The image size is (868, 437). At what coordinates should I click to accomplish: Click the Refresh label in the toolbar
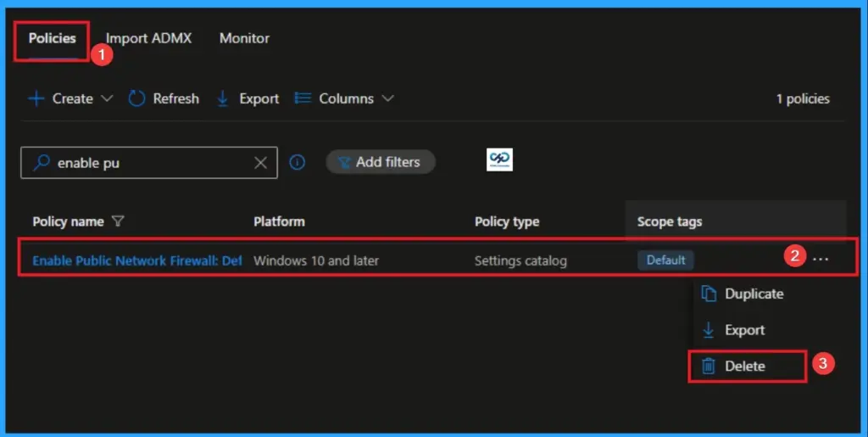point(175,98)
